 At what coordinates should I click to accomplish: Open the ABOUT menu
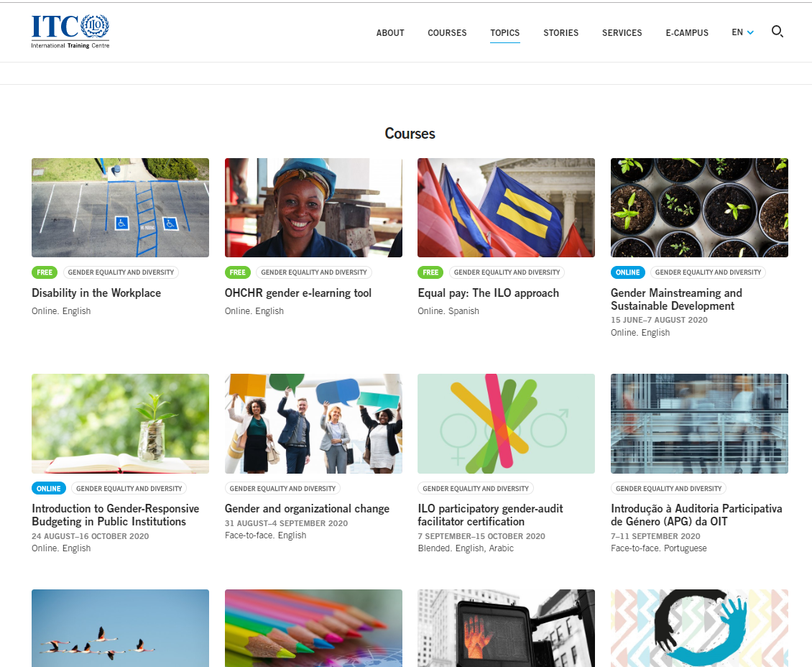click(390, 33)
